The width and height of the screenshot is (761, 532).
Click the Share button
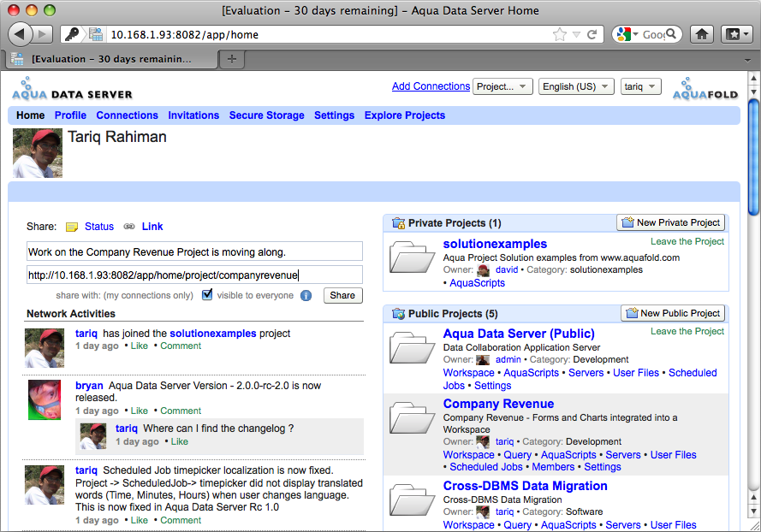pos(342,295)
